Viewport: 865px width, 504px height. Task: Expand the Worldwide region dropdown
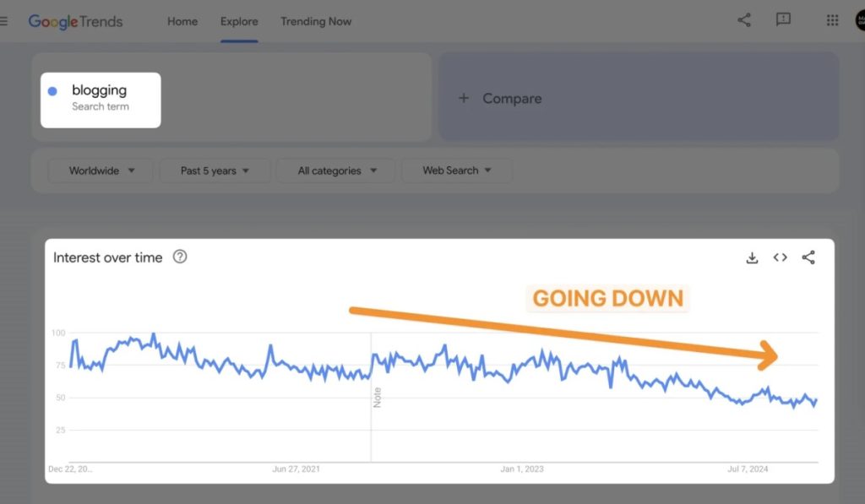[x=101, y=171]
